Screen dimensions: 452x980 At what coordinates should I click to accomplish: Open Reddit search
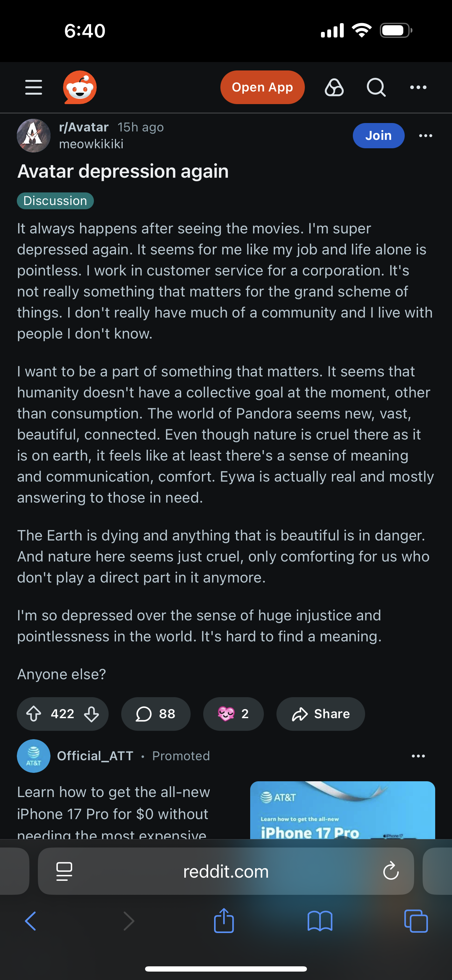point(376,88)
